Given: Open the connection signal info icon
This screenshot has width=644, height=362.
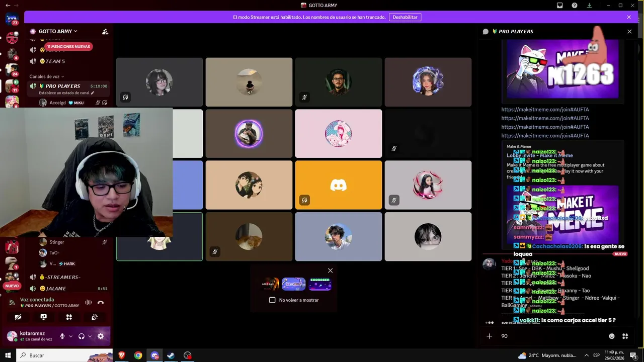Looking at the screenshot, I should tap(12, 303).
